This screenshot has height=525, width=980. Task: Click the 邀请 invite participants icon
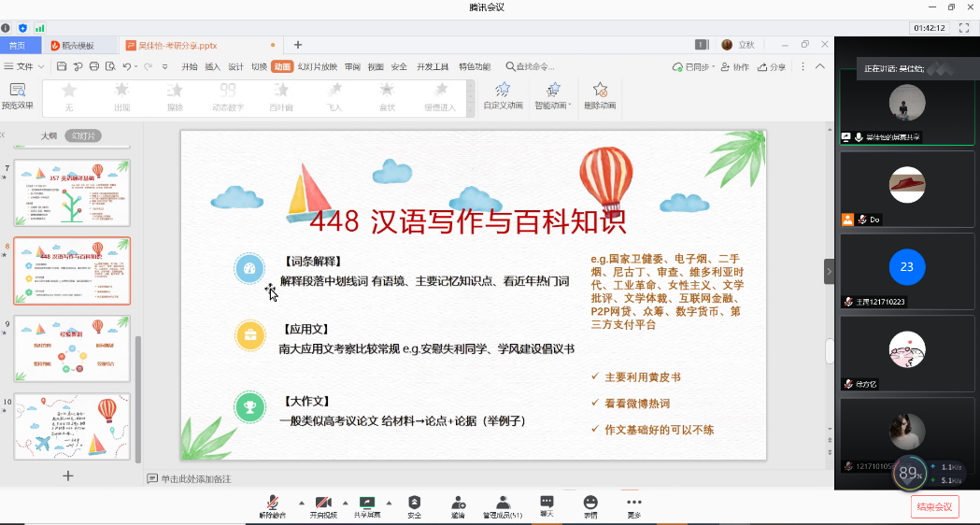click(458, 503)
